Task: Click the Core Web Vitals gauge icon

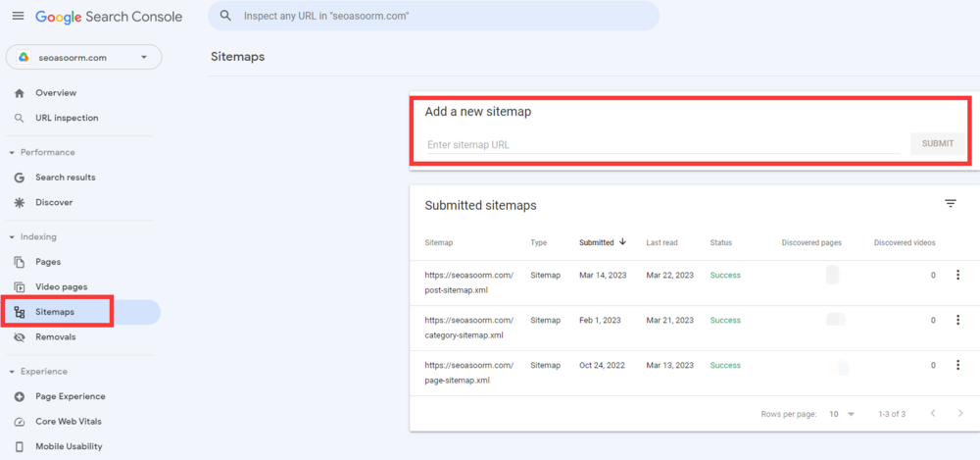Action: tap(20, 422)
